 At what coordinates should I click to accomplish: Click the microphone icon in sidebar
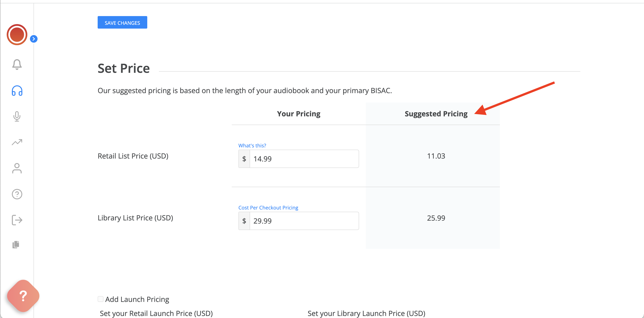point(17,116)
